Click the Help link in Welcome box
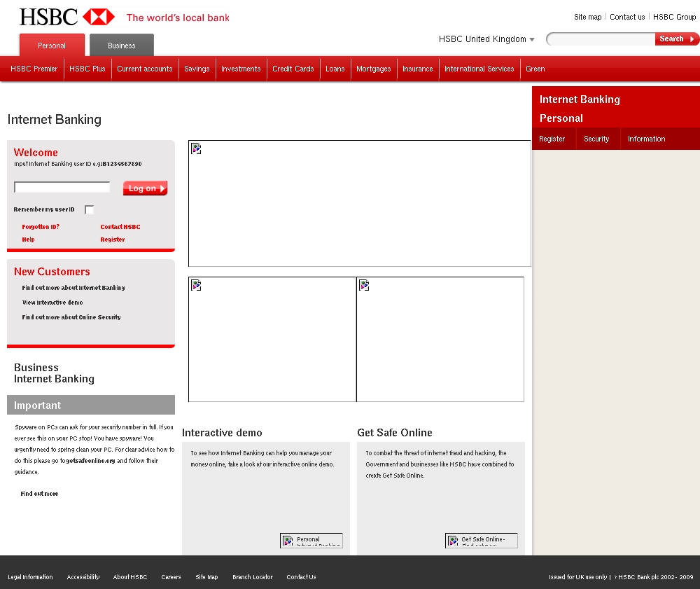 click(x=28, y=240)
